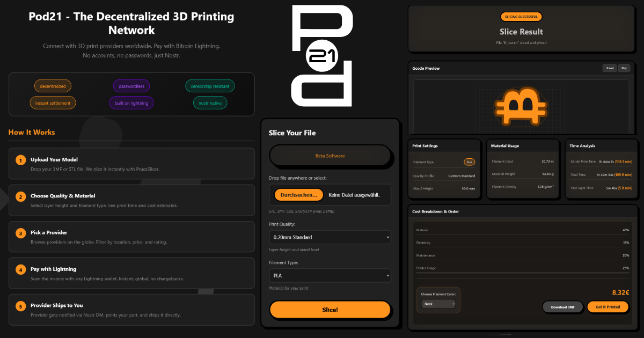Screen dimensions: 644x338
Task: Select the built on lightning tag
Action: 131,102
